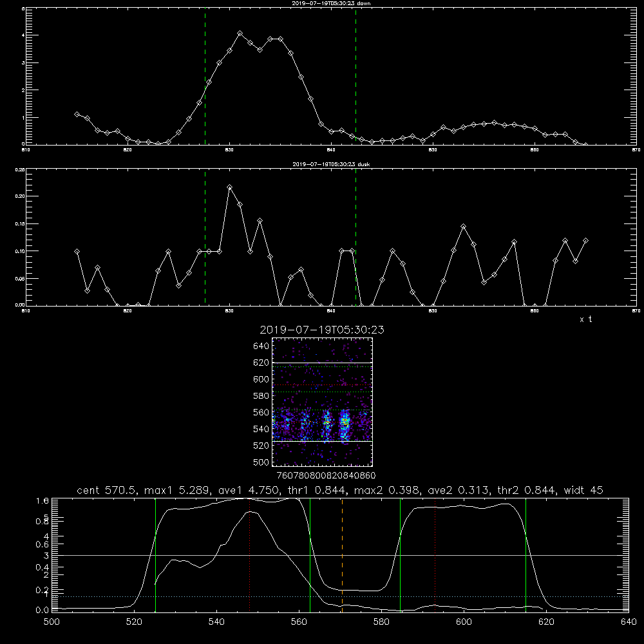This screenshot has width=644, height=644.
Task: Click the highest diamond marker in dawn plot
Action: [240, 33]
